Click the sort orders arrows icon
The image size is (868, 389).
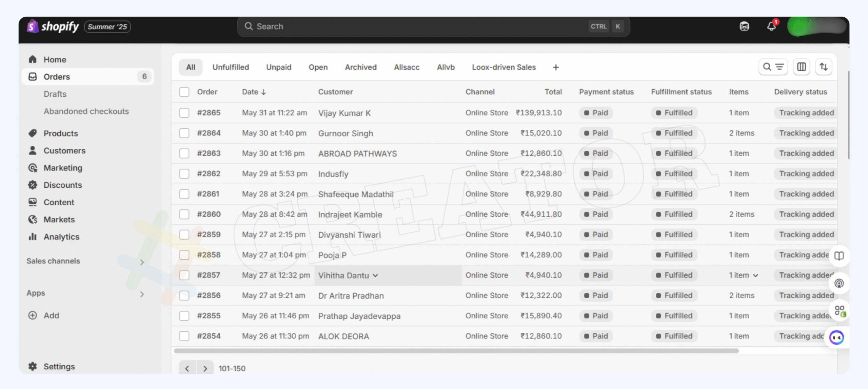coord(824,67)
